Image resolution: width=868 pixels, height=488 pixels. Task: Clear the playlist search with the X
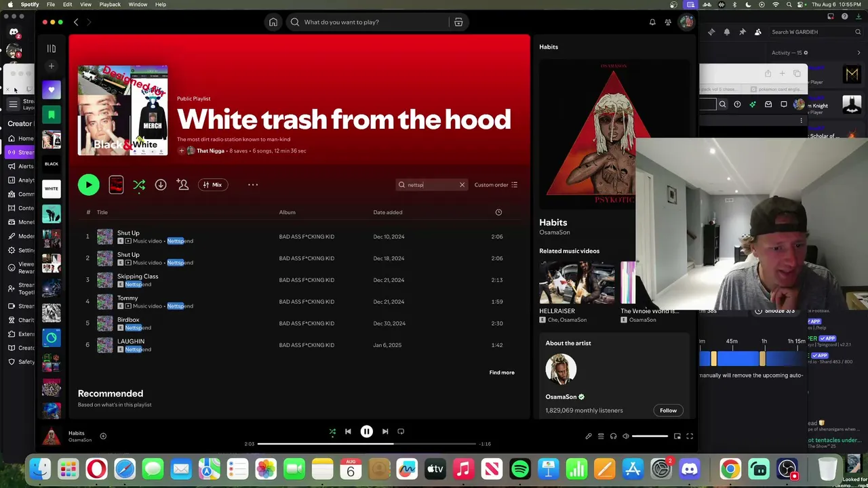462,185
